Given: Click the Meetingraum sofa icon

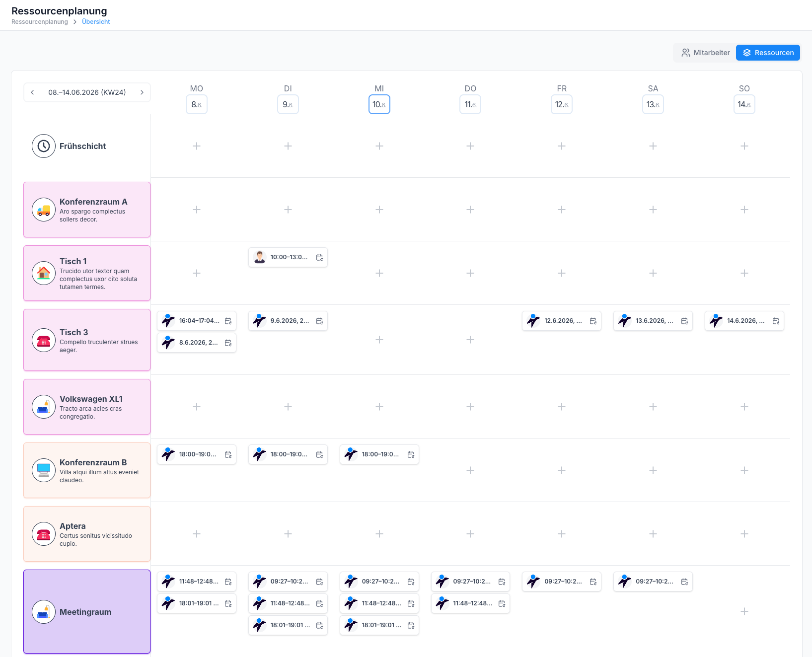Looking at the screenshot, I should coord(44,612).
